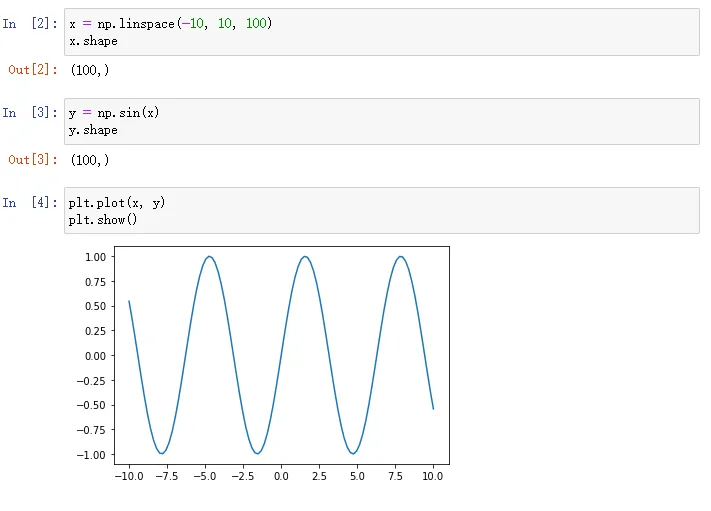The width and height of the screenshot is (711, 511).
Task: Select the In [2] cell prompt
Action: tap(30, 23)
